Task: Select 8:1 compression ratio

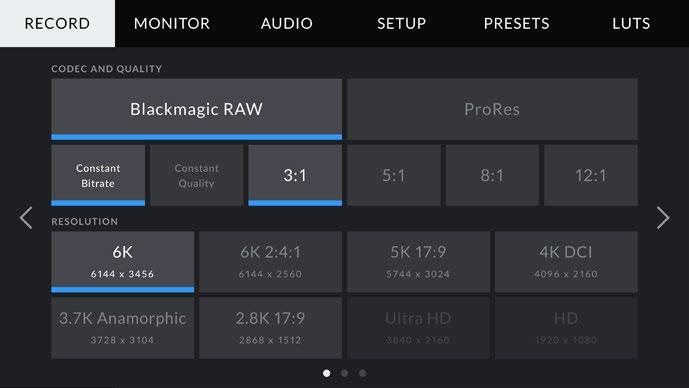Action: (492, 175)
